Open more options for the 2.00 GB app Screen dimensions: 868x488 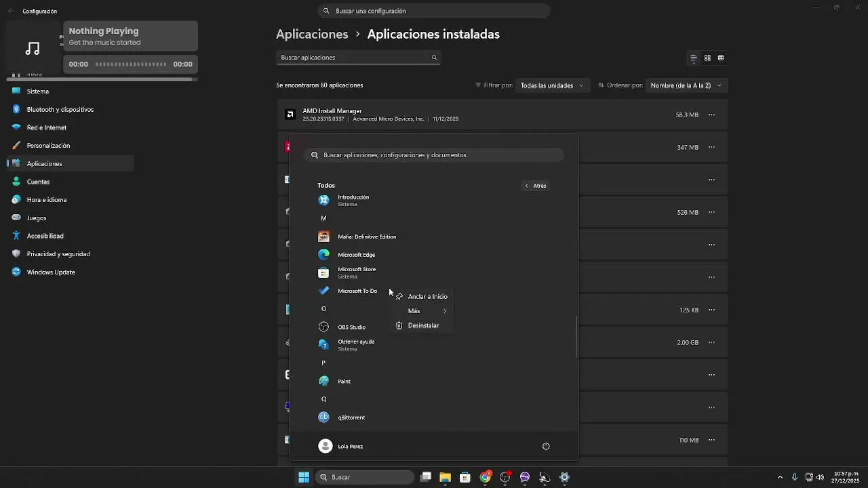point(711,342)
